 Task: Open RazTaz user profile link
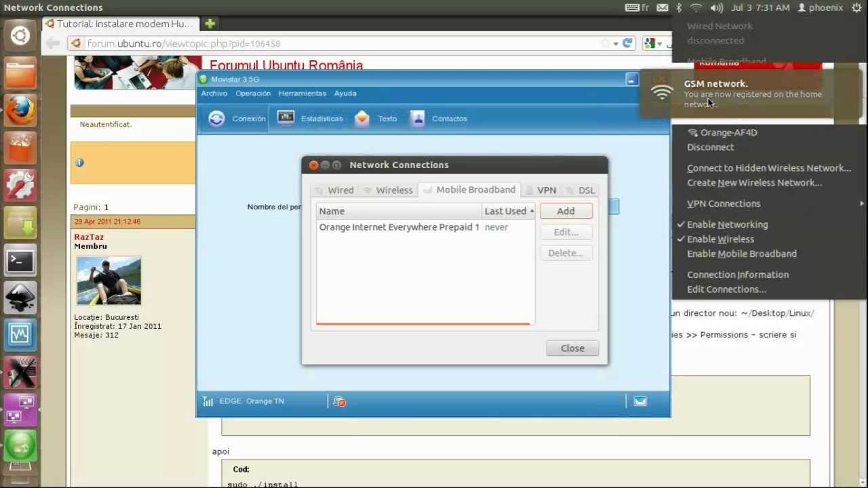tap(89, 237)
